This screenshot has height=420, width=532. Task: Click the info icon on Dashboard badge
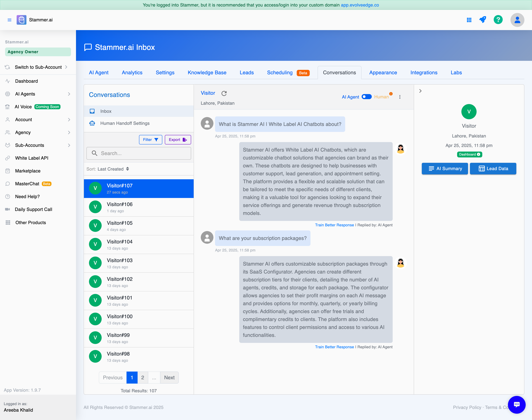[478, 154]
